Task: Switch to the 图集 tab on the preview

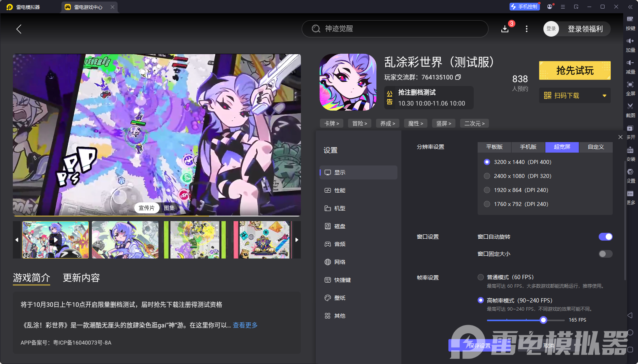Action: [169, 208]
